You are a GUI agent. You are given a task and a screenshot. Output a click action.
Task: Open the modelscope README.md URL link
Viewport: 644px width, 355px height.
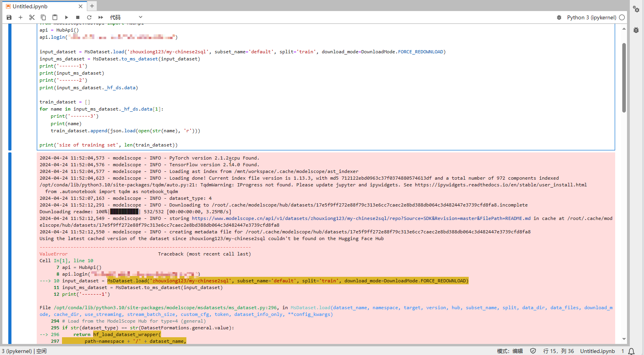[x=361, y=218]
